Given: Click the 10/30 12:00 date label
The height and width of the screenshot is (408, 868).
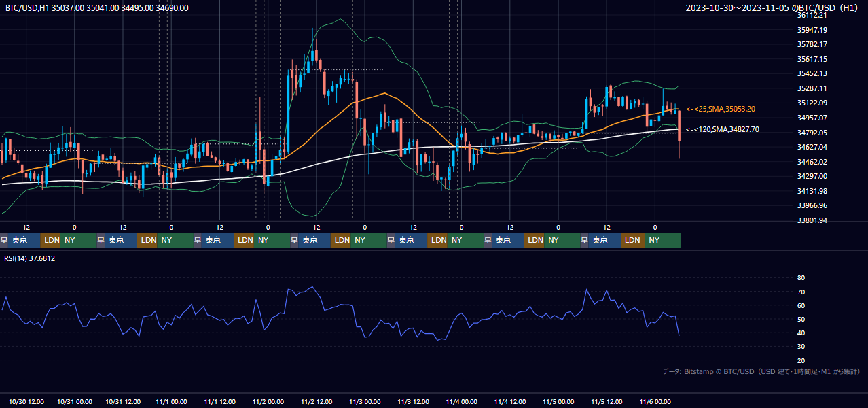Looking at the screenshot, I should 26,401.
